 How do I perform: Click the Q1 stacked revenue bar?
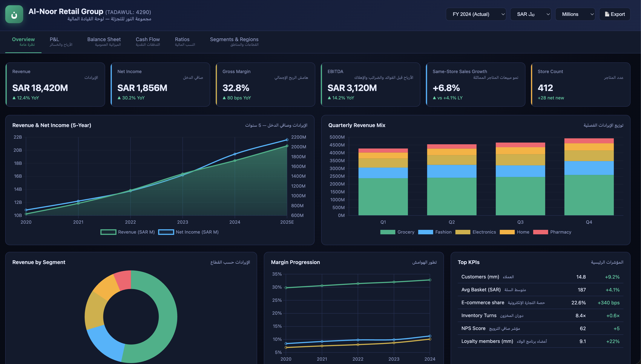coord(383,182)
